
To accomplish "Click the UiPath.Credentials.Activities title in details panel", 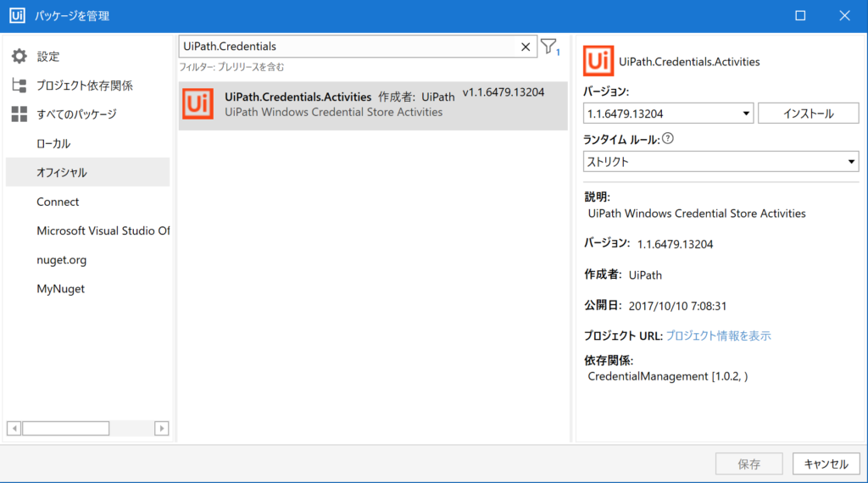I will click(x=689, y=61).
